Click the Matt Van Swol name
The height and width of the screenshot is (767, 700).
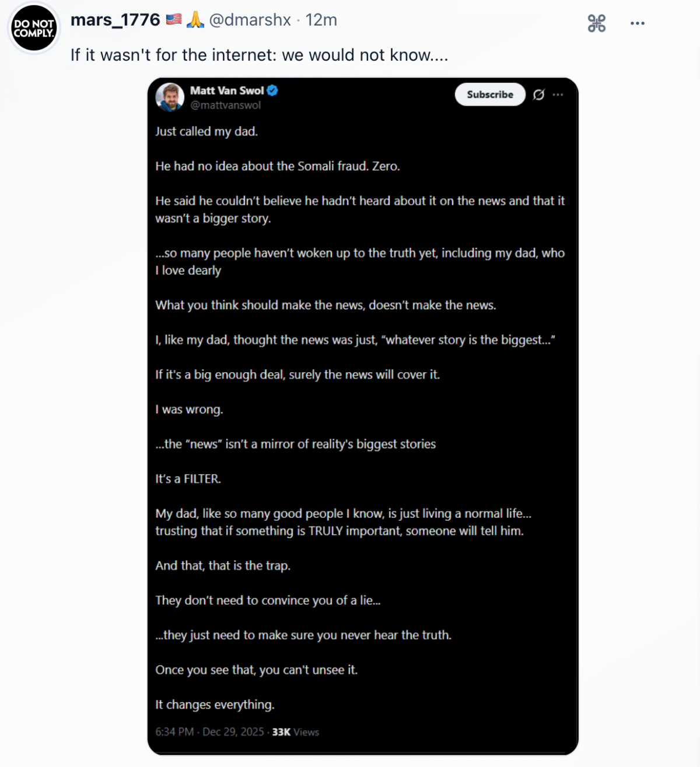click(227, 90)
